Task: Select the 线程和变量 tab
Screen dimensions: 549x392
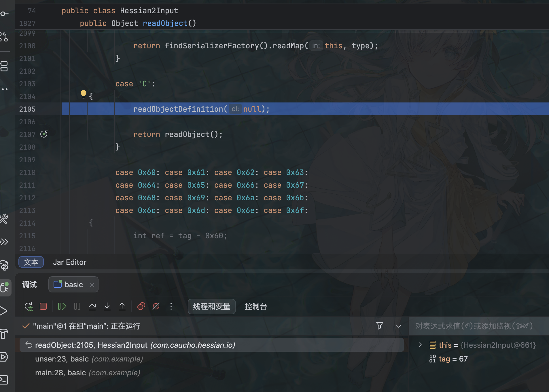Action: click(211, 307)
